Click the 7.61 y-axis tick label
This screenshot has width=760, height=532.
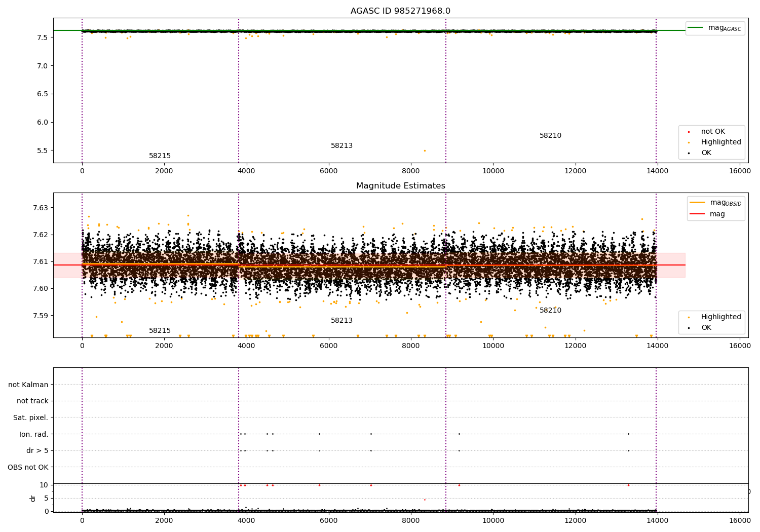(41, 261)
